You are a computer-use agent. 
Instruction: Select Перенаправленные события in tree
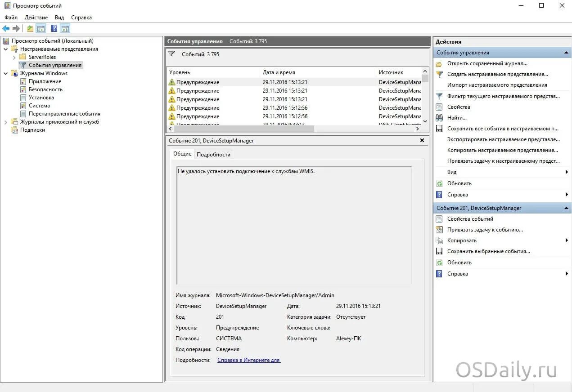point(64,114)
